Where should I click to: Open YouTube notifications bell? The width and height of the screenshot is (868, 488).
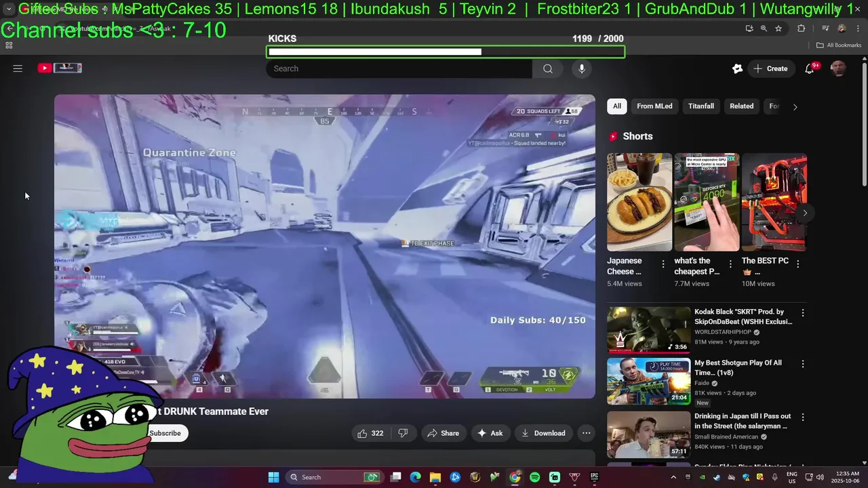point(810,68)
